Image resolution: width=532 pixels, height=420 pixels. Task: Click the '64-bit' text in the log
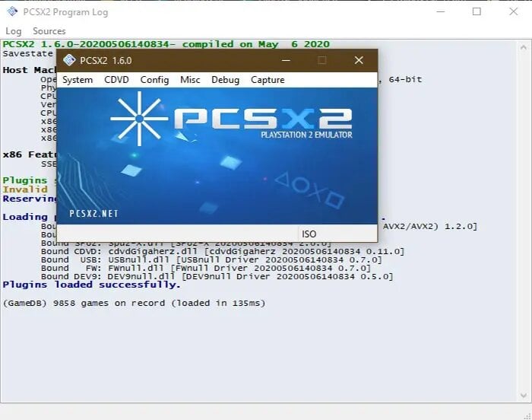405,80
